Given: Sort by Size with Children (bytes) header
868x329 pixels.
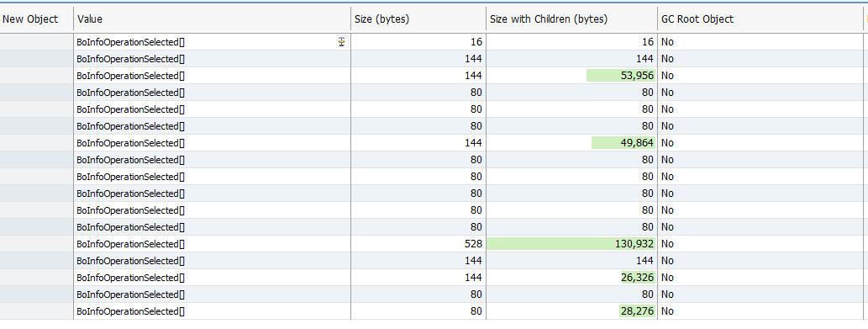Looking at the screenshot, I should [572, 19].
